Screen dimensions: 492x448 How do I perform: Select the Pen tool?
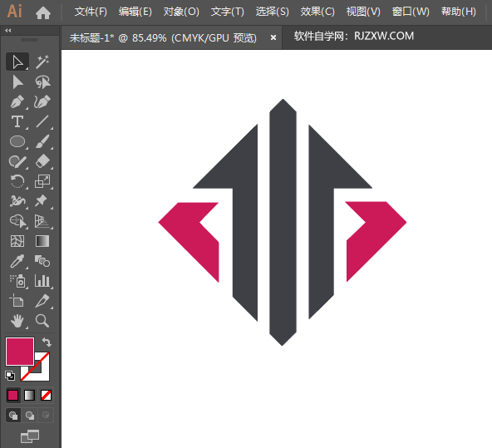click(x=17, y=102)
